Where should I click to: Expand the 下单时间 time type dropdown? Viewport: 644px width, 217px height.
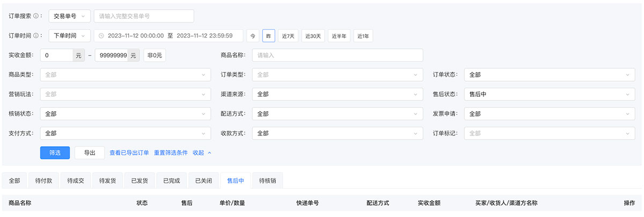[69, 36]
